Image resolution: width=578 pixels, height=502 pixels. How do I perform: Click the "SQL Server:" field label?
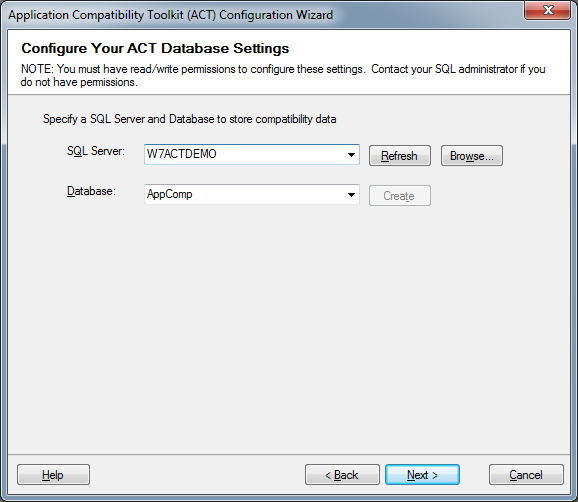[x=96, y=151]
